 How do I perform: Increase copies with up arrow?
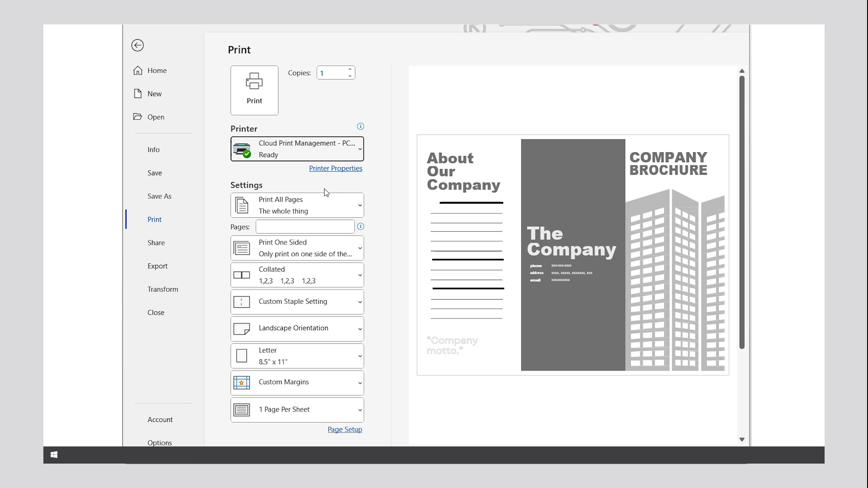(350, 69)
